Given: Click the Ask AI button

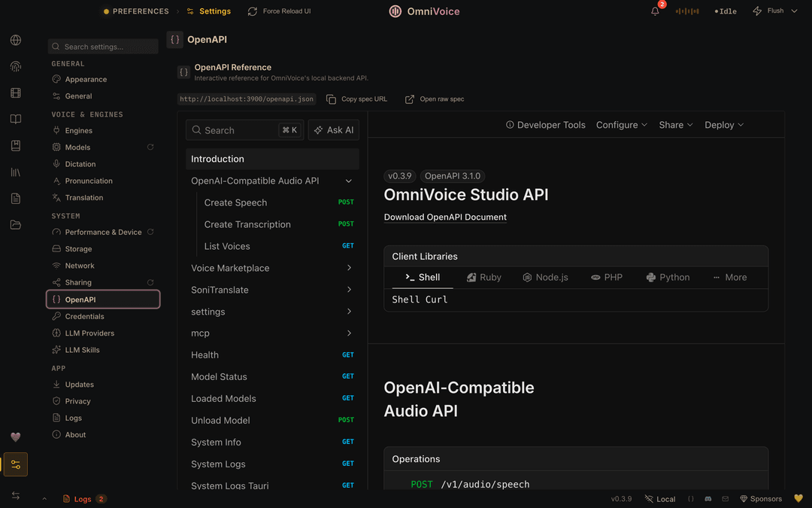Looking at the screenshot, I should (334, 130).
